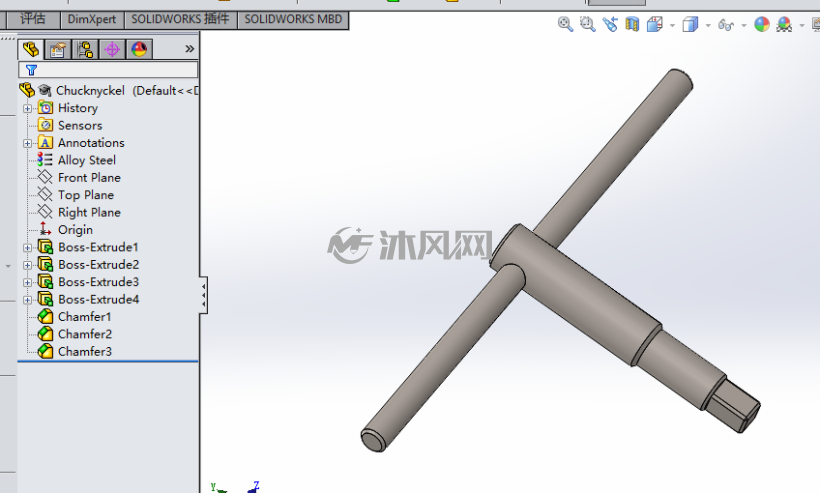
Task: Expand the Boss-Extrude3 feature
Action: pyautogui.click(x=28, y=282)
